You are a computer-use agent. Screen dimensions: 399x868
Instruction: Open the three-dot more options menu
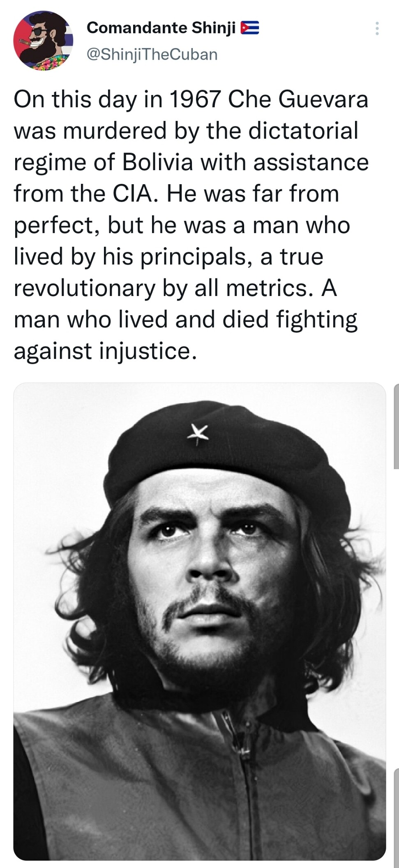pos(377,28)
